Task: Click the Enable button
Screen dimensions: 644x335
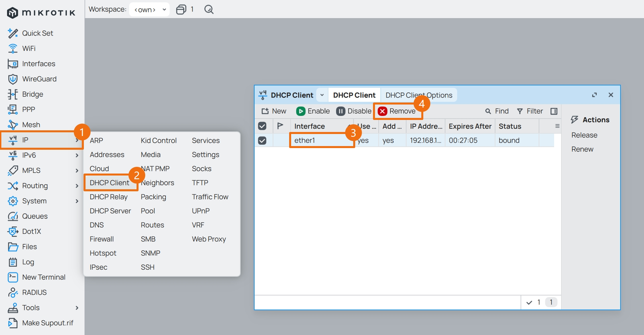Action: pos(313,111)
